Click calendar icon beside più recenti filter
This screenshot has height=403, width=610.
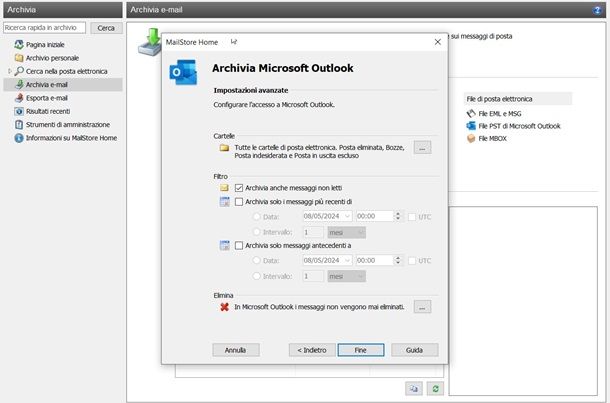224,202
